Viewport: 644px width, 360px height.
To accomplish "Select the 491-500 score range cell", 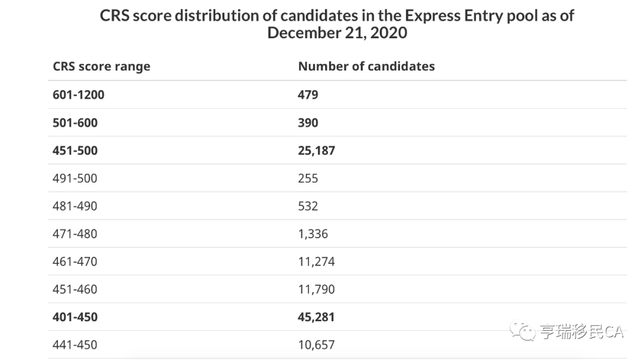I will pyautogui.click(x=75, y=178).
